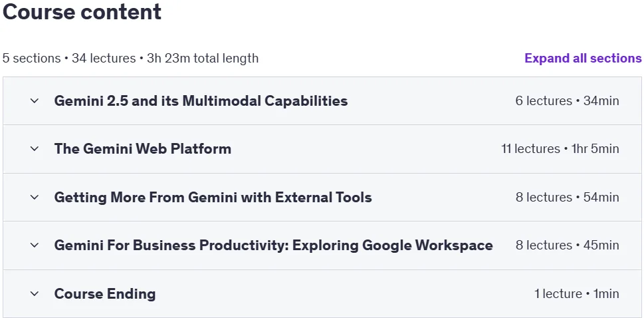Click the 3h 23m total length text
This screenshot has height=318, width=644.
click(x=203, y=58)
